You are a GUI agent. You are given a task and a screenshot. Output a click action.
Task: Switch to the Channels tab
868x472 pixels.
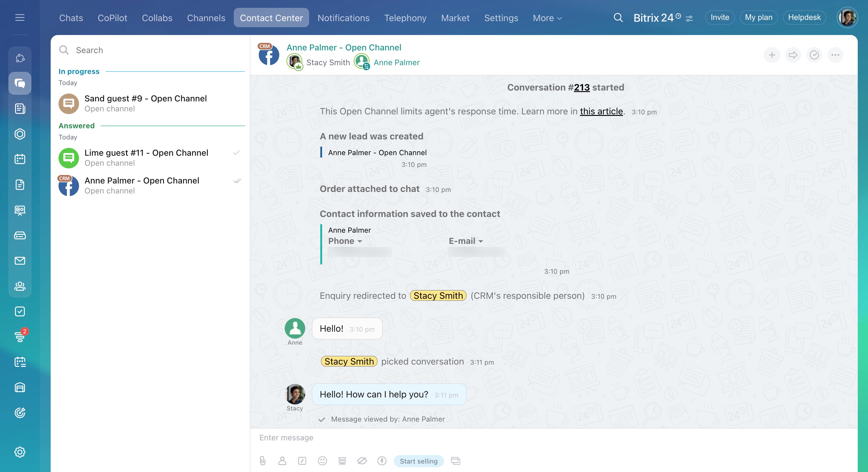[206, 18]
